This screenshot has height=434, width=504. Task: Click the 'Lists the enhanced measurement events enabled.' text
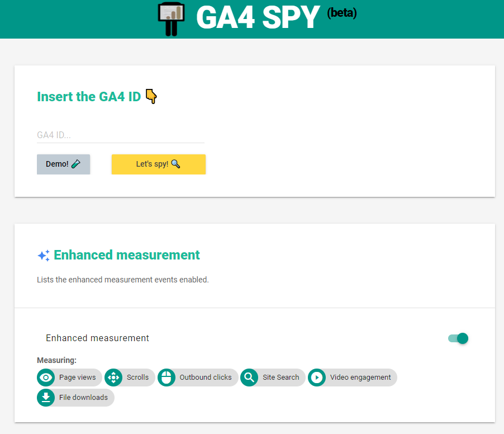click(123, 280)
